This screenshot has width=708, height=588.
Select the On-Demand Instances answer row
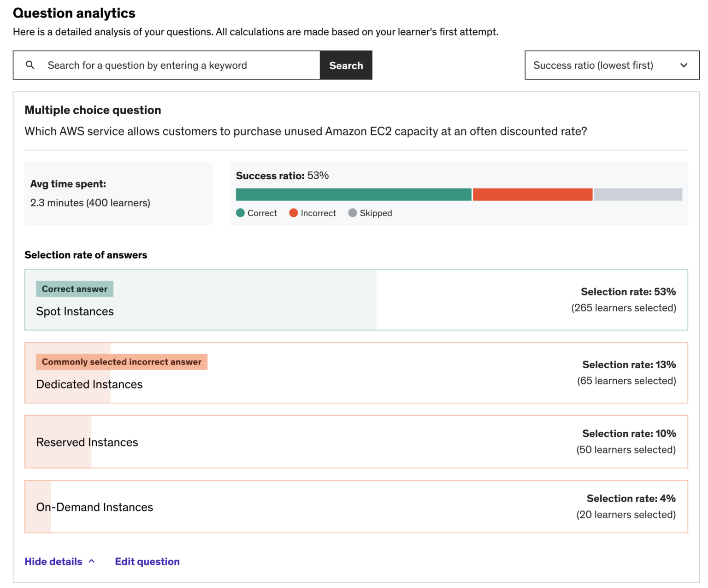tap(356, 507)
